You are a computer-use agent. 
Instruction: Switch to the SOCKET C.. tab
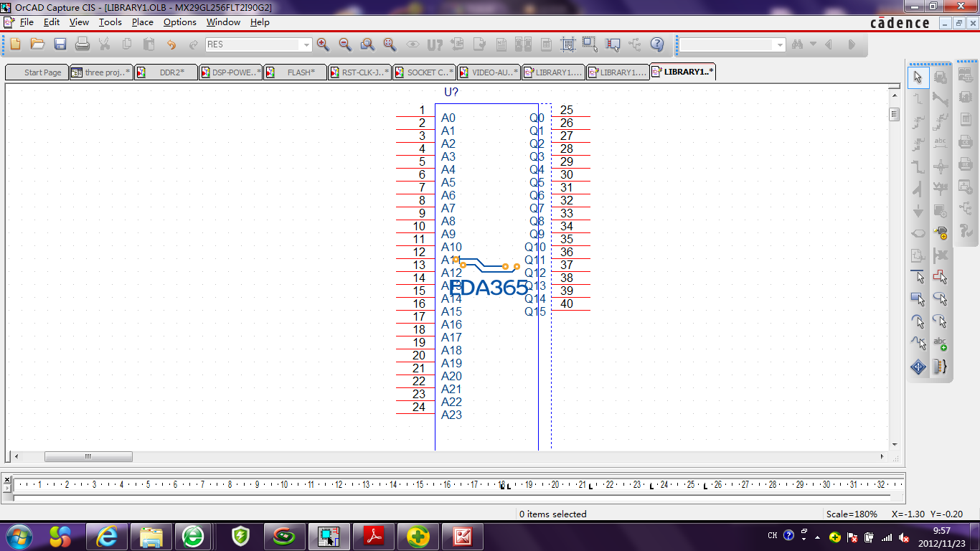pyautogui.click(x=424, y=72)
